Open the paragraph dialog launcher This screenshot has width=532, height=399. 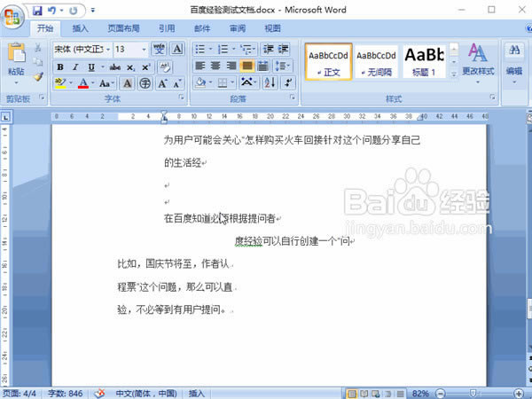click(x=292, y=98)
